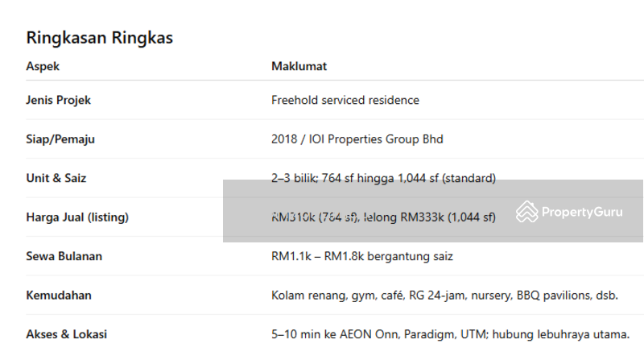Select the Unit & Saiz row label
The image size is (644, 360).
click(x=56, y=178)
